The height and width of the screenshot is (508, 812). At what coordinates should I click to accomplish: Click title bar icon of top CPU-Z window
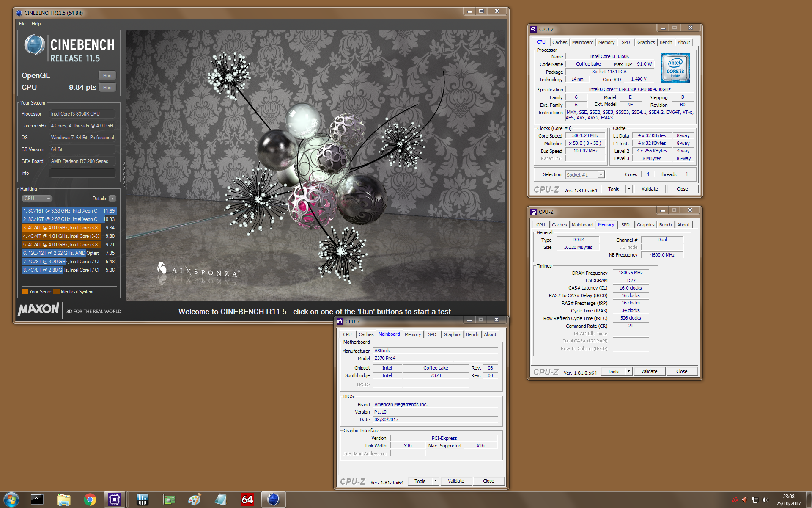tap(534, 30)
